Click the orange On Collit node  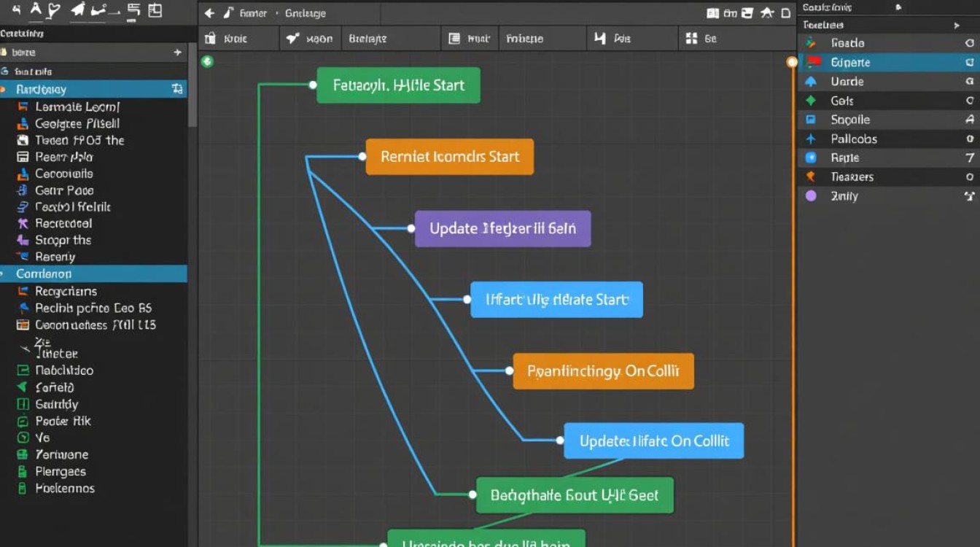[x=603, y=372]
